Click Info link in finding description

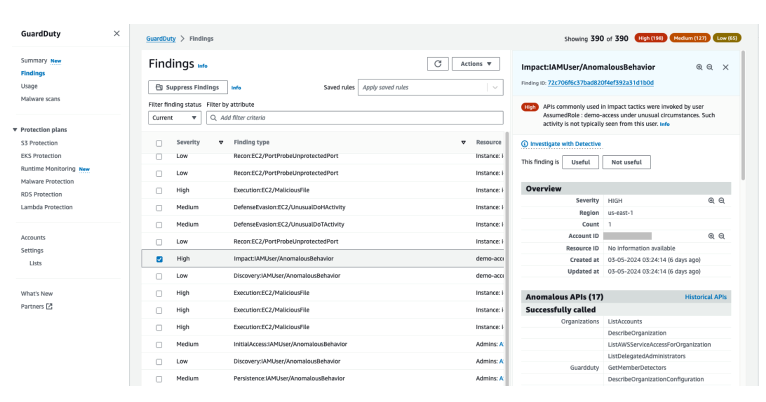point(664,125)
